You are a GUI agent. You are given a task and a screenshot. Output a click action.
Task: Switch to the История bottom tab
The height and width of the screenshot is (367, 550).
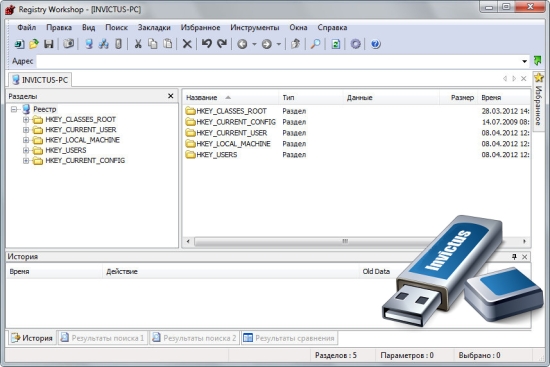(32, 338)
